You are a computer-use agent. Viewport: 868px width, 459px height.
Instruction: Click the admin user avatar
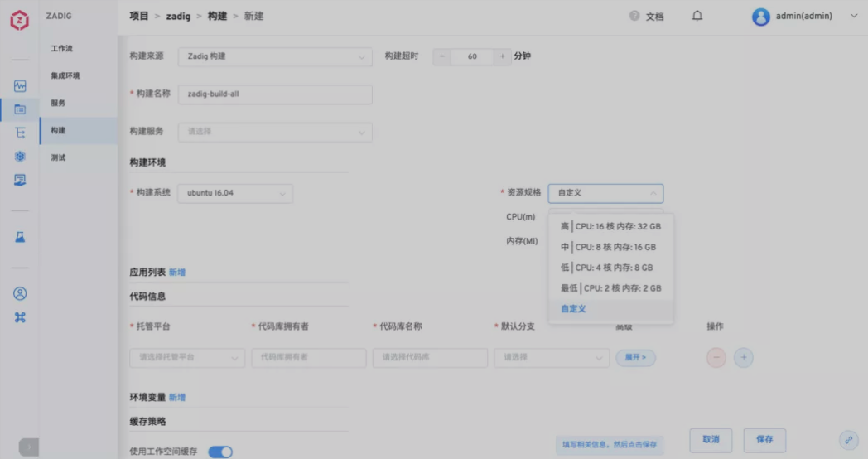point(760,17)
